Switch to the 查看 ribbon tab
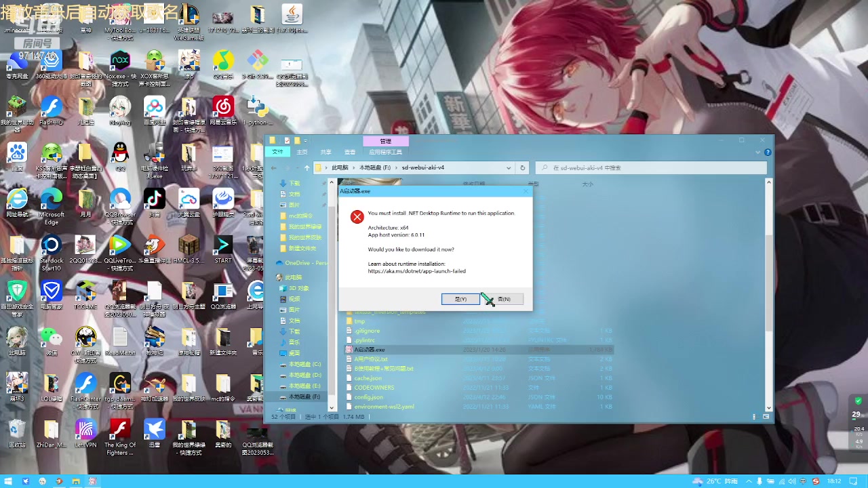The width and height of the screenshot is (868, 488). pos(350,152)
